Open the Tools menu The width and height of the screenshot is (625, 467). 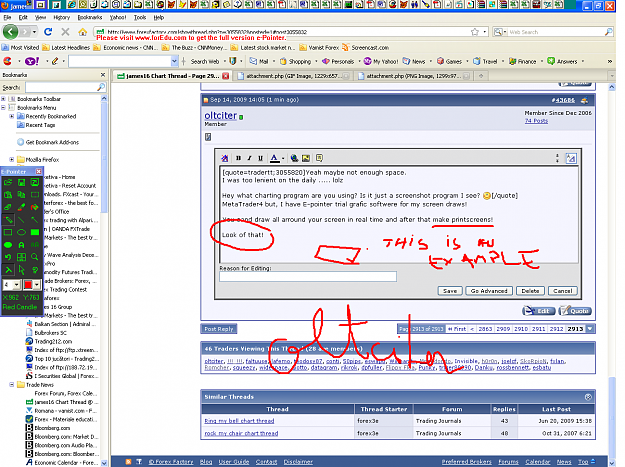tap(140, 18)
